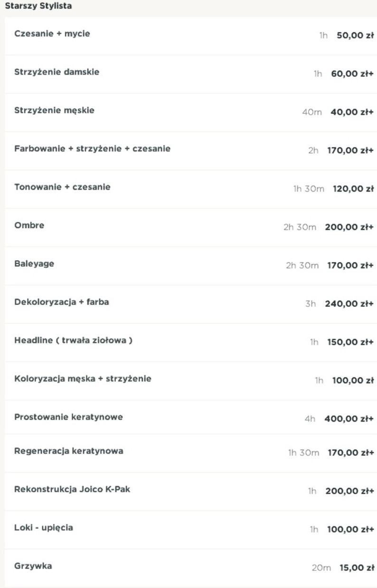Viewport: 377px width, 588px height.
Task: Open Rekonstrukcja Joico K-Pak service
Action: 72,489
